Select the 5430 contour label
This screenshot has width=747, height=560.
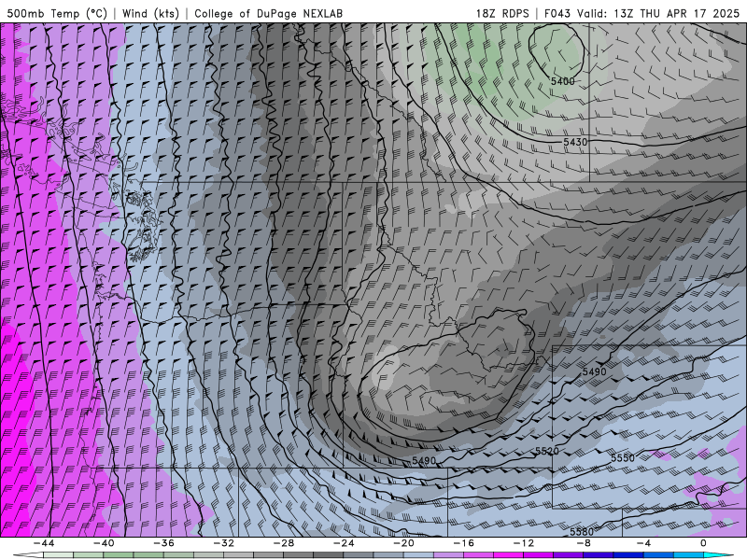(575, 142)
